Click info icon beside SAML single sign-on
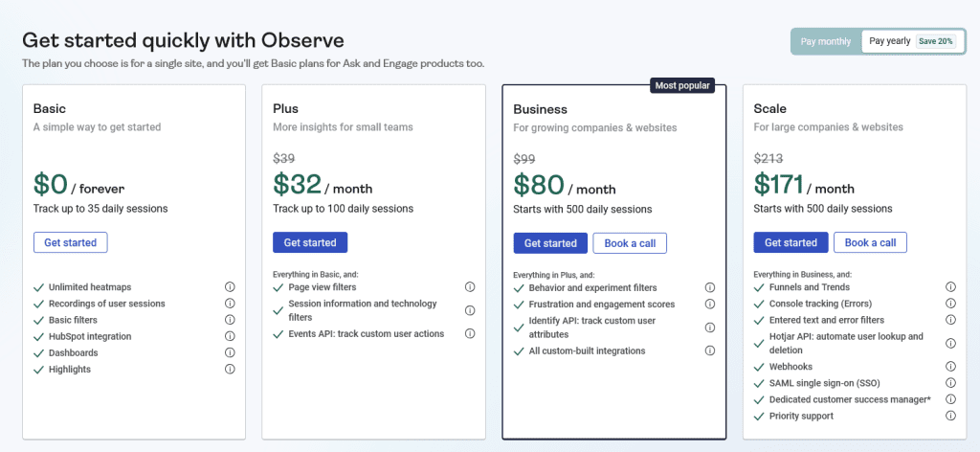 point(950,383)
